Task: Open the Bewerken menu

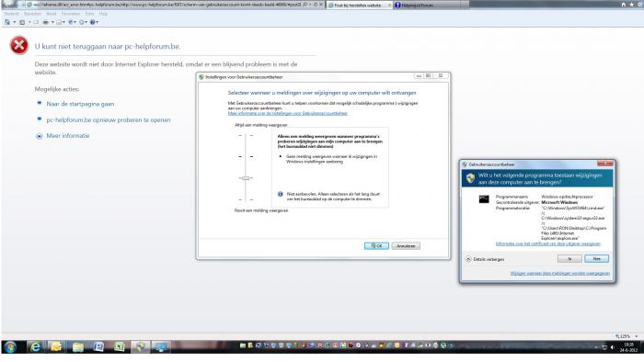Action: [x=32, y=14]
